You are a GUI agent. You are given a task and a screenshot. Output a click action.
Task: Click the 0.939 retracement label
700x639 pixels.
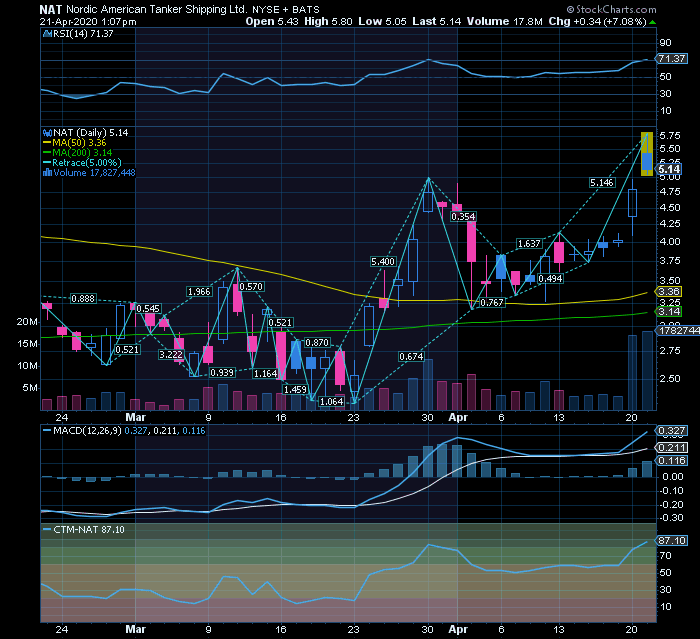[x=222, y=373]
